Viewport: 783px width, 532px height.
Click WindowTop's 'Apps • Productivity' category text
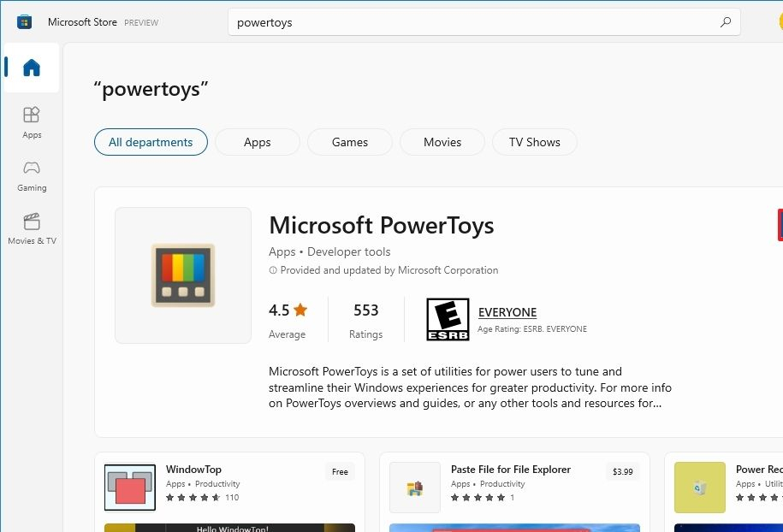point(203,484)
